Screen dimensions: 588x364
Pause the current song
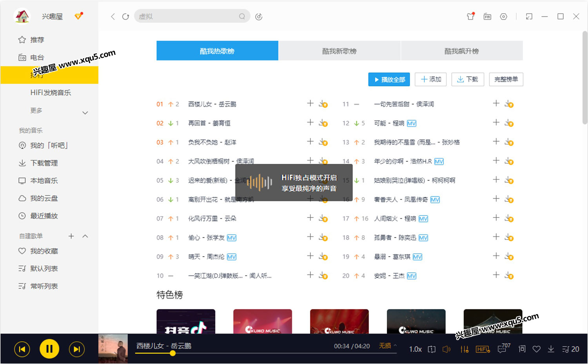pos(49,349)
